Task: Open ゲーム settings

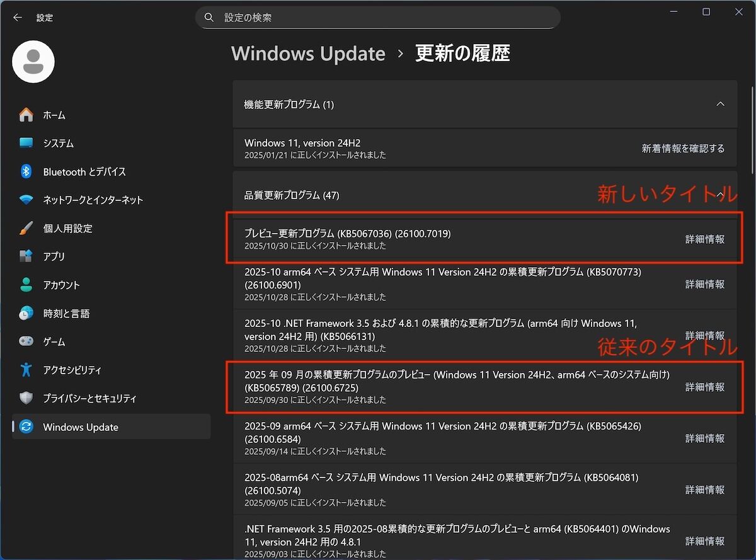Action: click(x=112, y=341)
